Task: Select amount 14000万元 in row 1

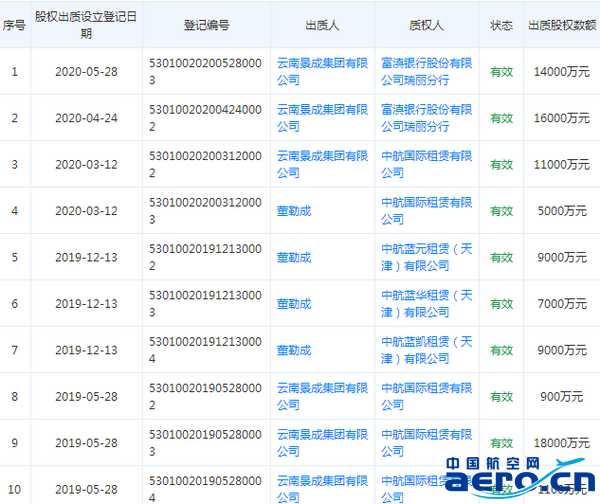Action: coord(562,72)
